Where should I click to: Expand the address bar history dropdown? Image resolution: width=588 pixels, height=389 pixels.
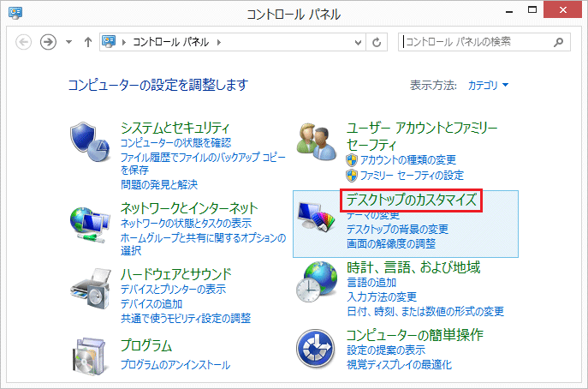click(x=358, y=43)
